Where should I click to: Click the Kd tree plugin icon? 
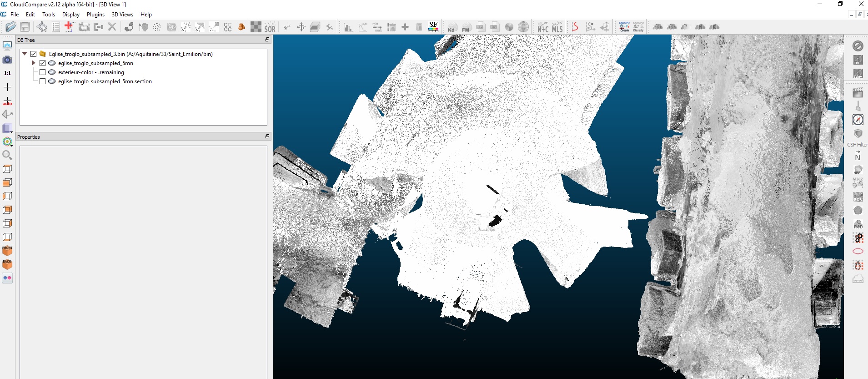coord(452,27)
